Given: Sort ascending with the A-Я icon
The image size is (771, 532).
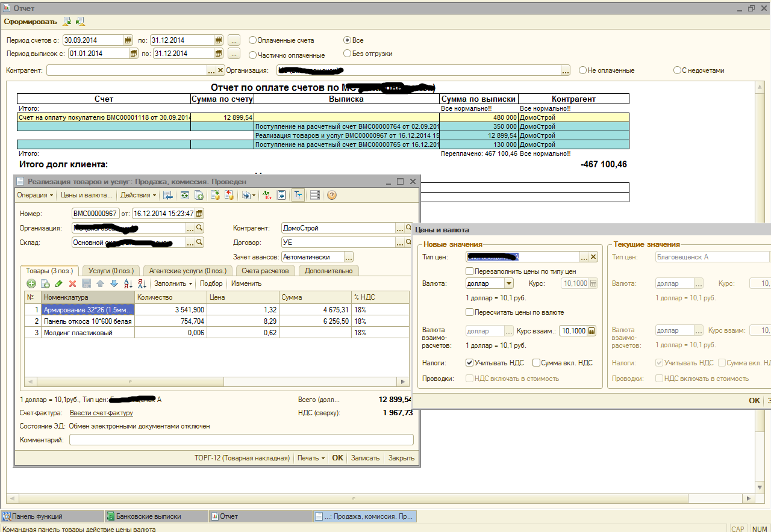Looking at the screenshot, I should coord(128,283).
